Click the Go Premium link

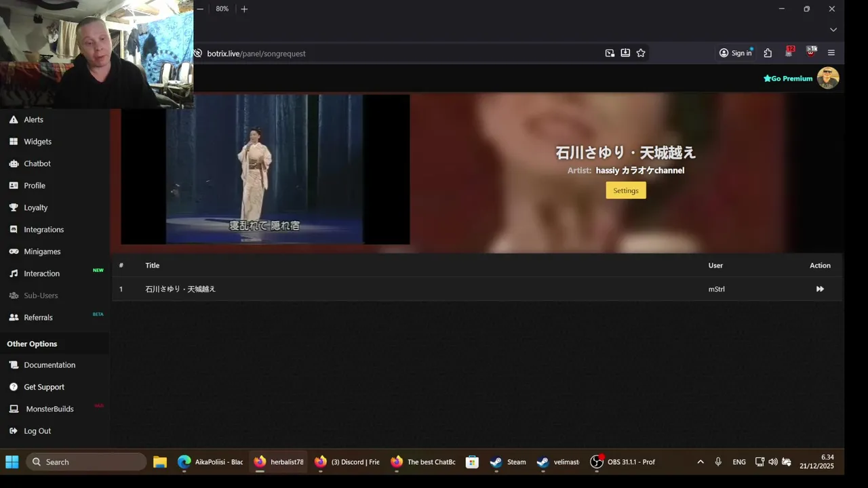[x=788, y=79]
